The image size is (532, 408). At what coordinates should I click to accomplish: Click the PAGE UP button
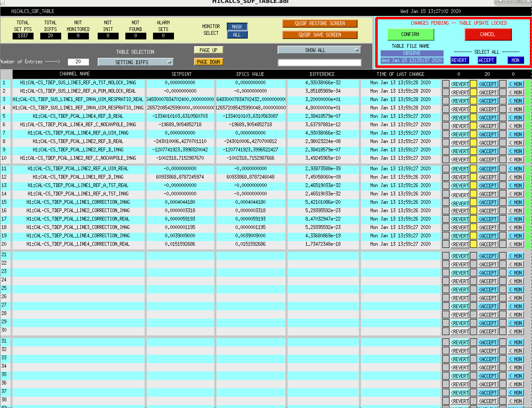(208, 50)
